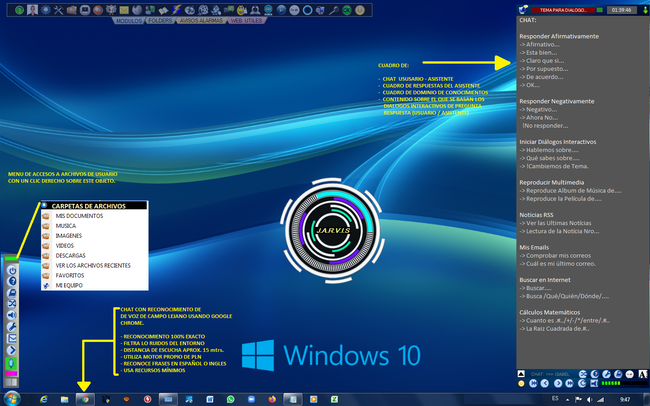The image size is (650, 406).
Task: Click the owl icon in top toolbar
Action: [111, 10]
